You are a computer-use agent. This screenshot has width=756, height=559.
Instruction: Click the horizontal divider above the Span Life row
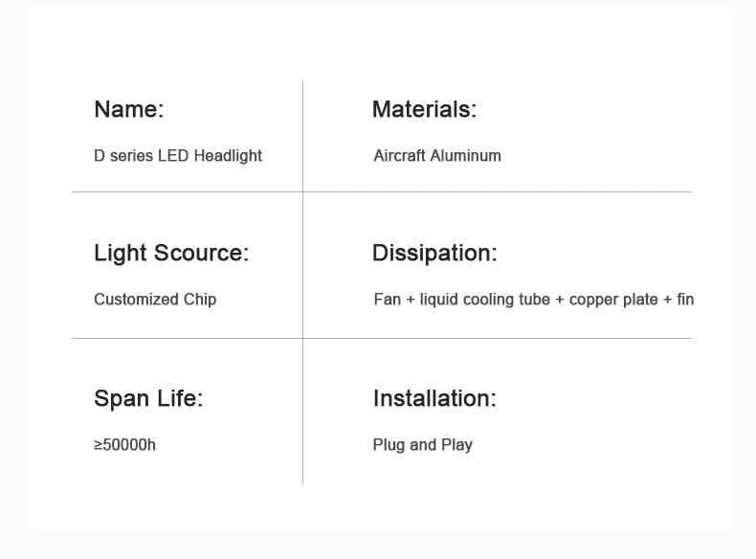point(478,339)
